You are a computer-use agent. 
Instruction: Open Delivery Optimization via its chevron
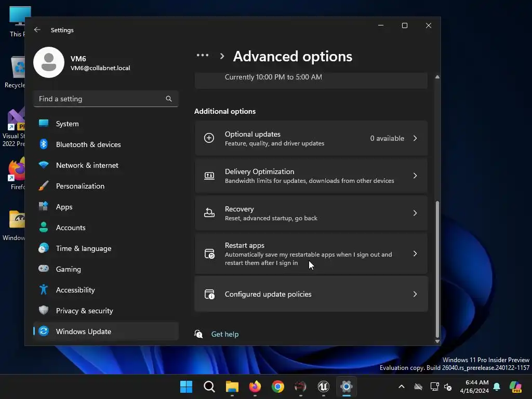(x=415, y=176)
